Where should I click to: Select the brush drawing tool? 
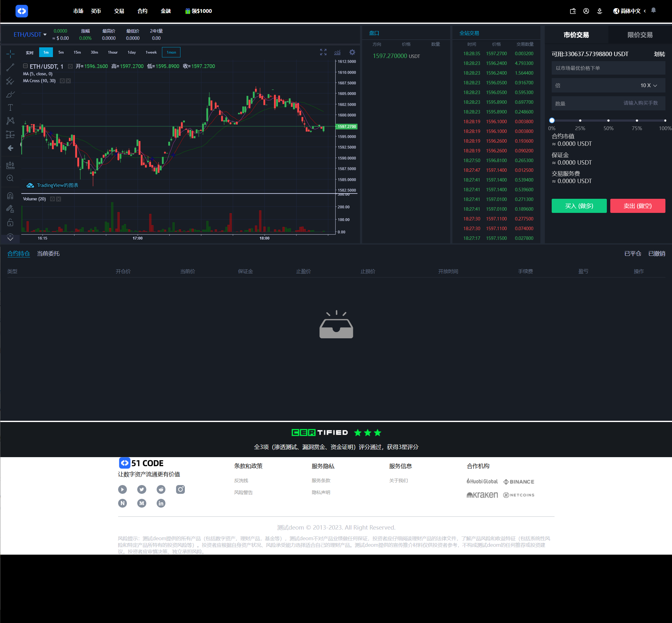coord(10,94)
